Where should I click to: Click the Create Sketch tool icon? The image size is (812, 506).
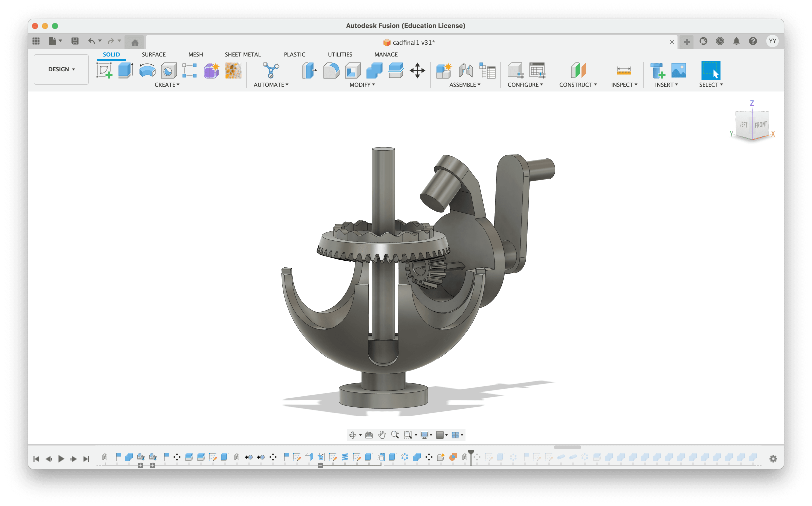104,70
